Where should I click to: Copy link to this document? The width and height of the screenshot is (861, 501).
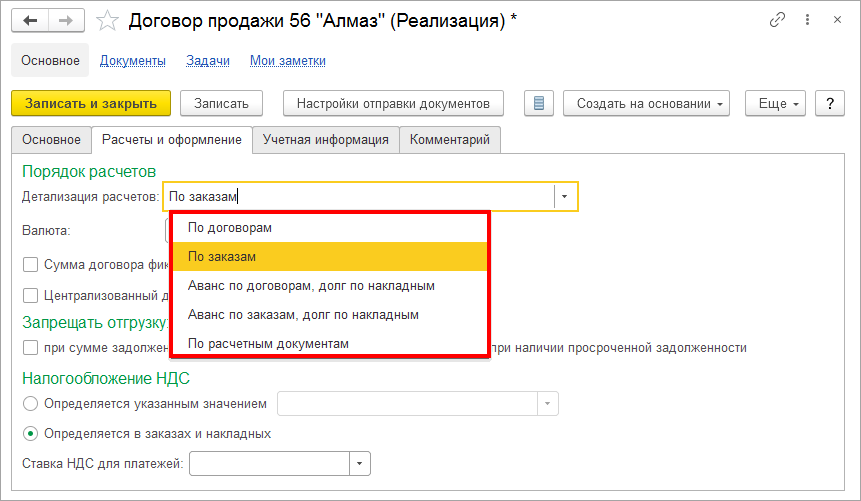777,20
